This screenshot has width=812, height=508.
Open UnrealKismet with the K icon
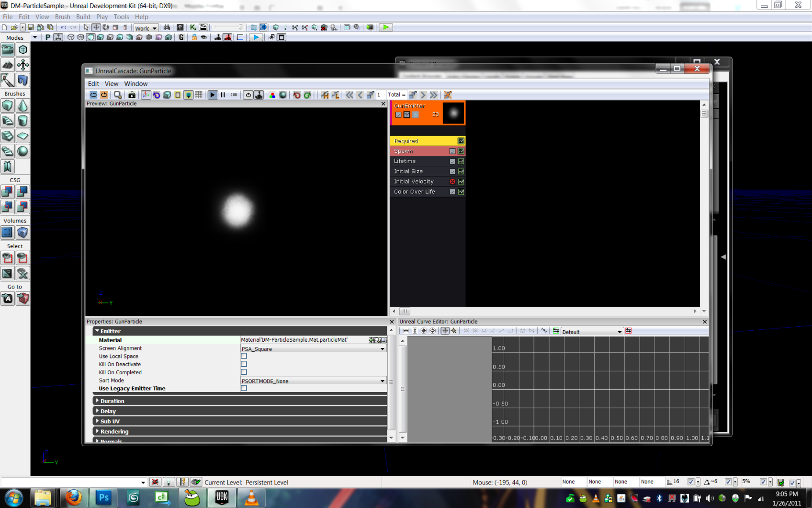pyautogui.click(x=193, y=27)
